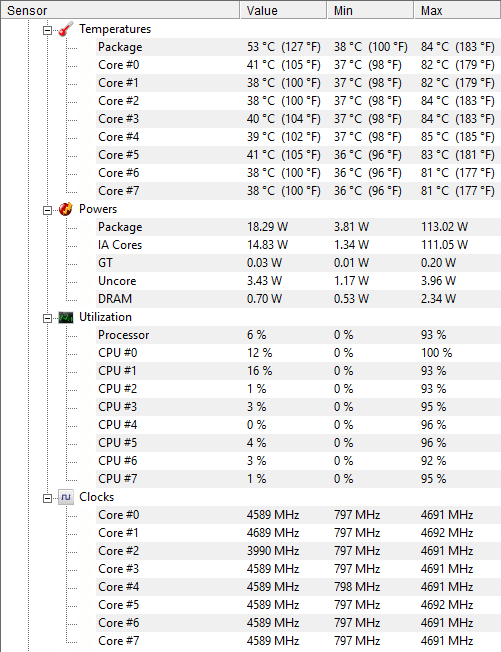Click the Powers flame icon
501x652 pixels.
[66, 209]
